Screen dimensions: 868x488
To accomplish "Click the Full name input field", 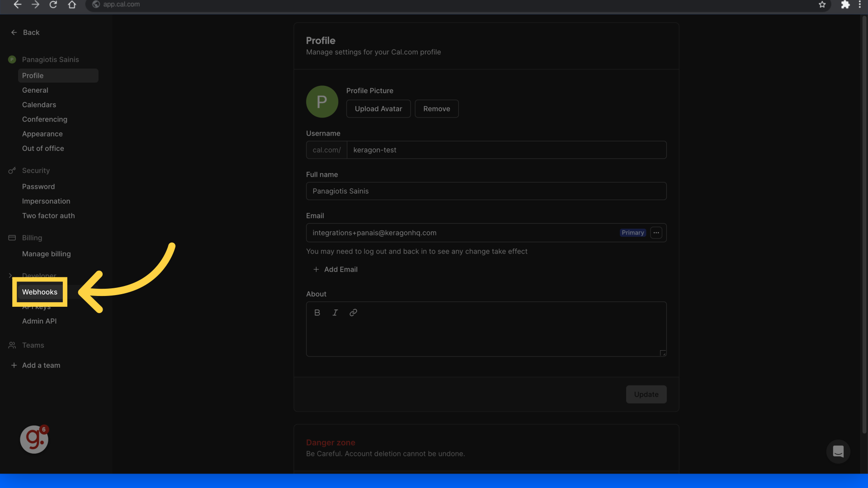I will 486,191.
